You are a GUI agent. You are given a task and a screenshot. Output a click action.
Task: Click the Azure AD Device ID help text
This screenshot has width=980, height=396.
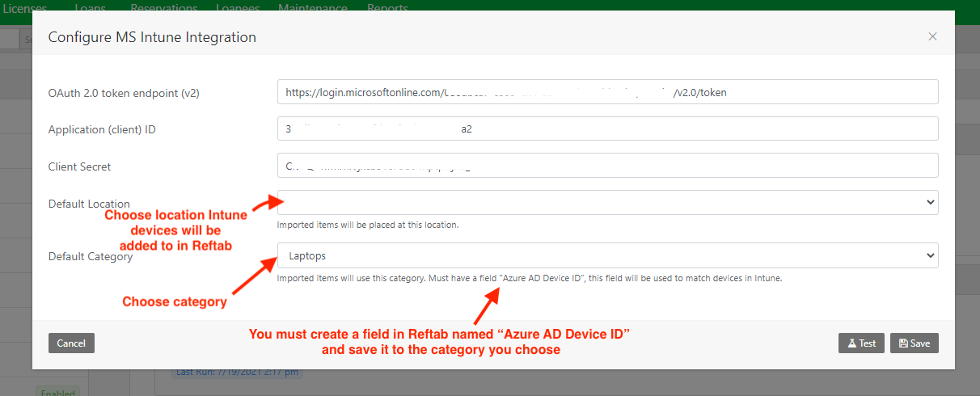[x=530, y=278]
